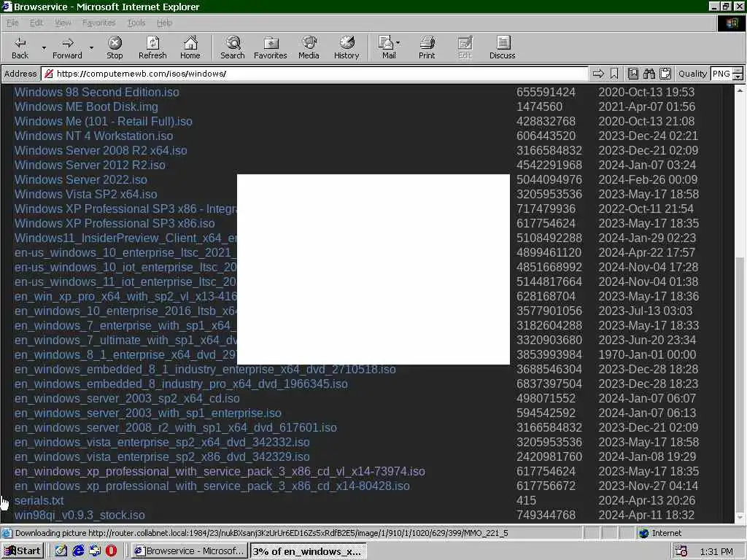
Task: Open the File menu
Action: (12, 23)
